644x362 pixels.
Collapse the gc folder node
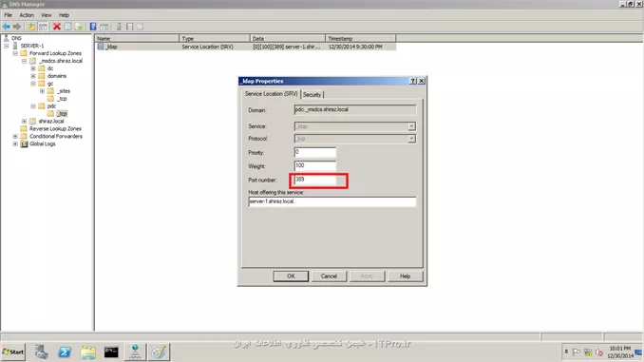click(33, 84)
